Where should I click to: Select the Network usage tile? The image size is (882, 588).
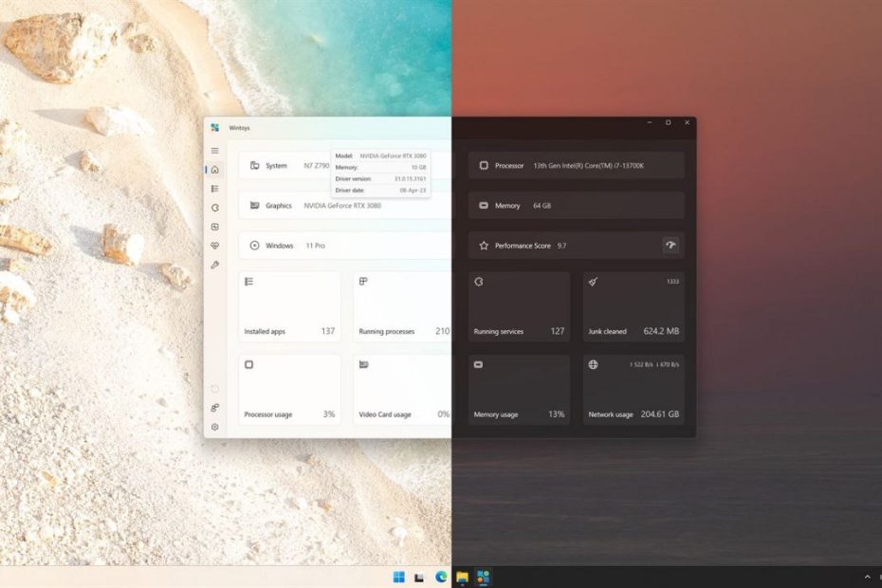(x=633, y=389)
